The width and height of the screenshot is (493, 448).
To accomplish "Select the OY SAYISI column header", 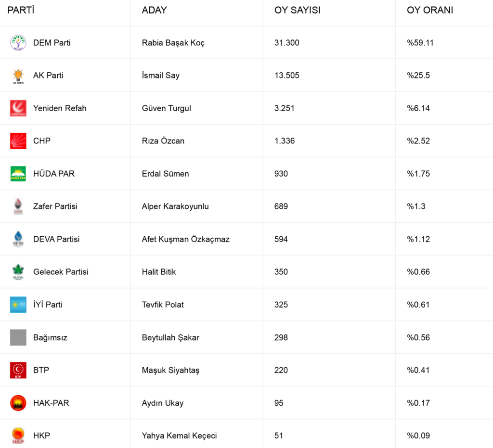I will (297, 10).
